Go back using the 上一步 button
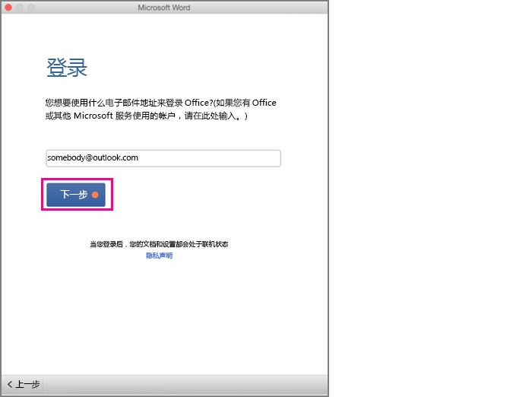 pyautogui.click(x=24, y=385)
